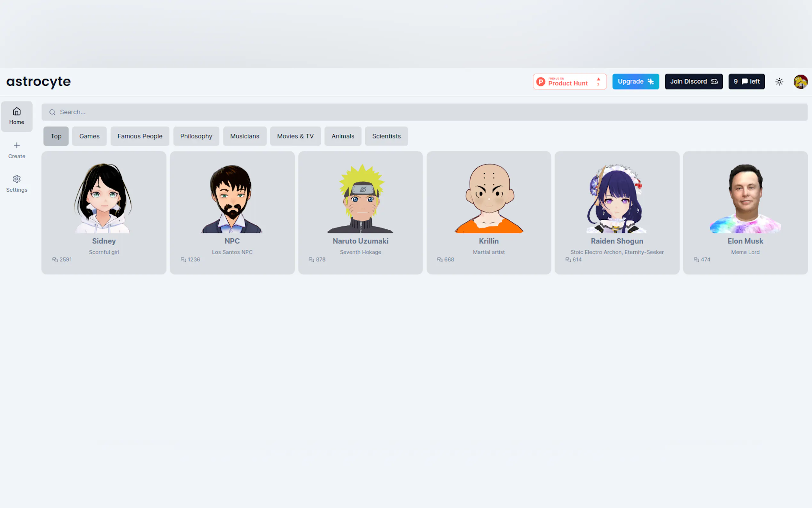This screenshot has width=812, height=508.
Task: Click the Product Hunt badge
Action: (x=569, y=82)
